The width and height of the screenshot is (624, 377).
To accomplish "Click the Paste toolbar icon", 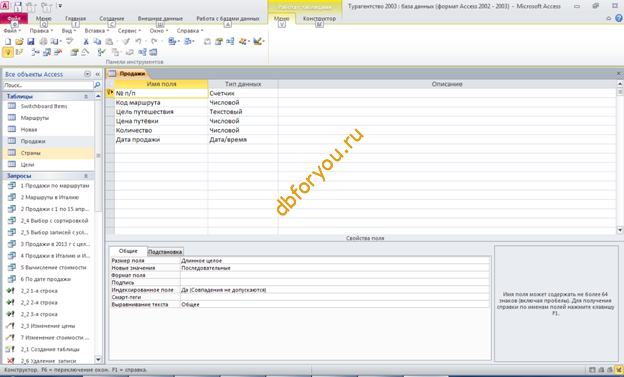I will (x=109, y=41).
